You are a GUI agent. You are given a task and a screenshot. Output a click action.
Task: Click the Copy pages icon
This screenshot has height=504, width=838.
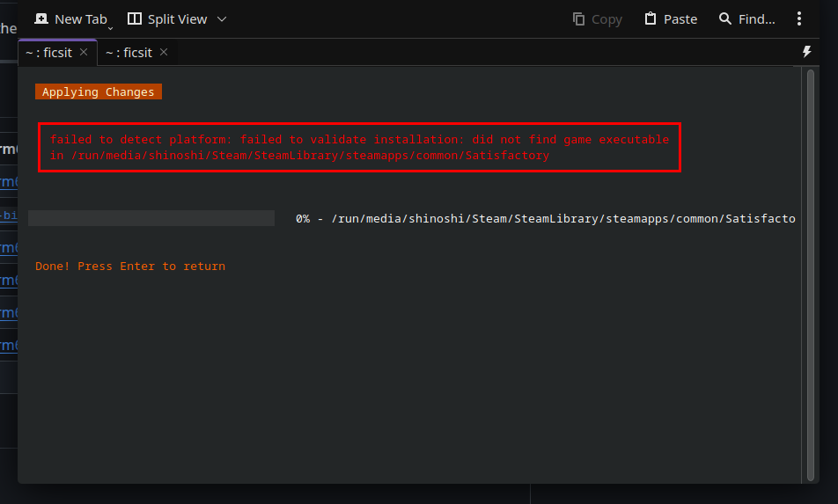(x=579, y=19)
